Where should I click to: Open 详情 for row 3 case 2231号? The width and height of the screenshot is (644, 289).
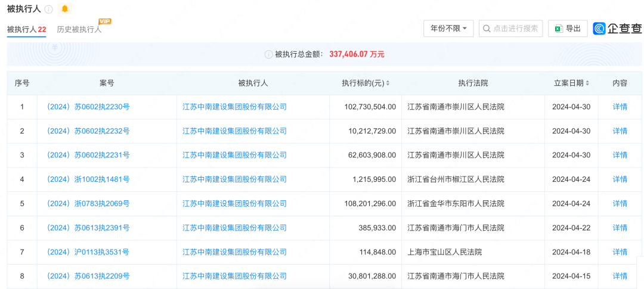tap(620, 155)
